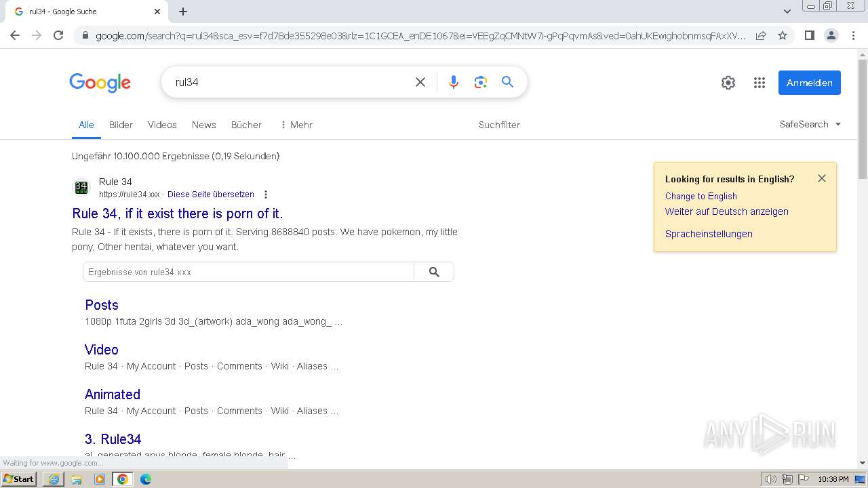Open the Video sitelink
This screenshot has height=488, width=868.
click(x=102, y=350)
